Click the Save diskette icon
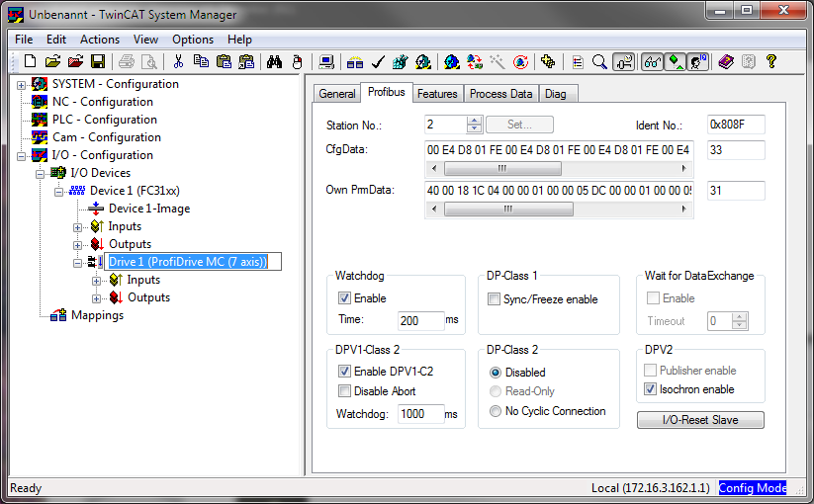Image resolution: width=814 pixels, height=504 pixels. coord(98,61)
